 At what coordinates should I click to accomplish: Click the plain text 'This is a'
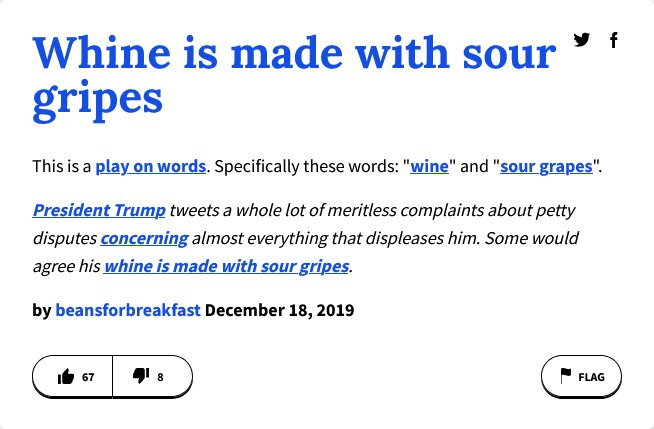(x=62, y=166)
